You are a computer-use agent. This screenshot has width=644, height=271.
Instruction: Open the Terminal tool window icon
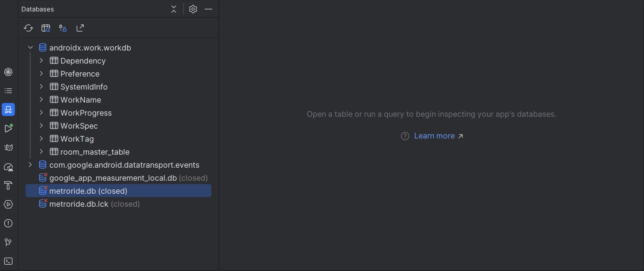point(8,261)
